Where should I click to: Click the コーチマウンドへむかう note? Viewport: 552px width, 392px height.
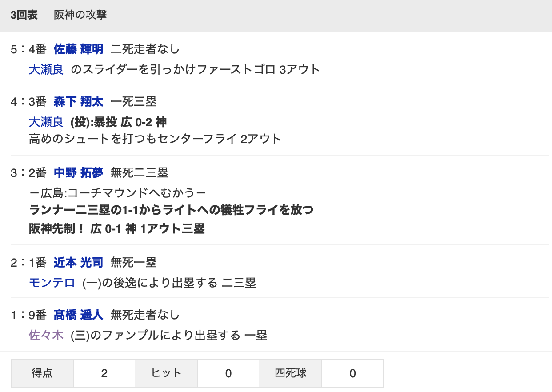(117, 193)
